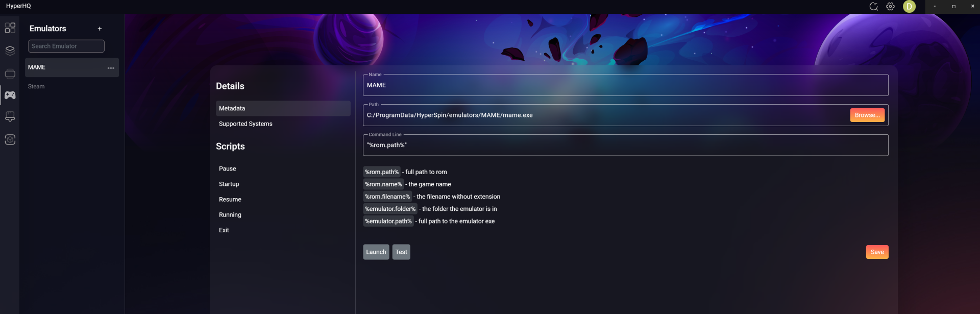Image resolution: width=980 pixels, height=314 pixels.
Task: Edit the emulator Name field
Action: coord(625,85)
